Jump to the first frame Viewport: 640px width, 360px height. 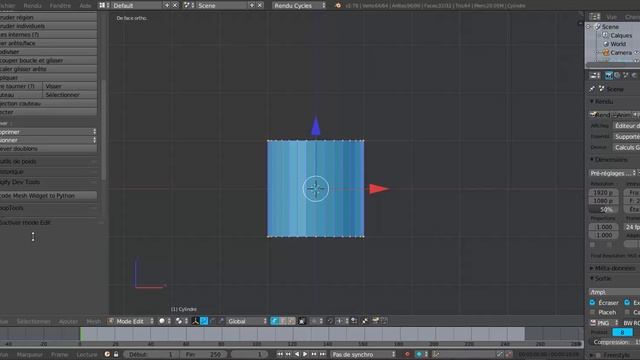pos(280,354)
